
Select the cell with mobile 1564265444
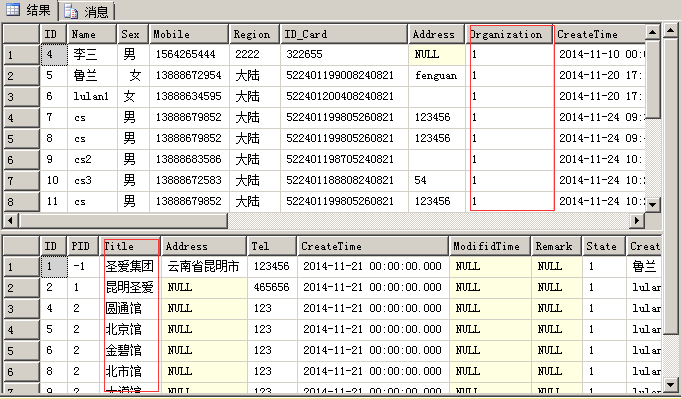click(189, 54)
